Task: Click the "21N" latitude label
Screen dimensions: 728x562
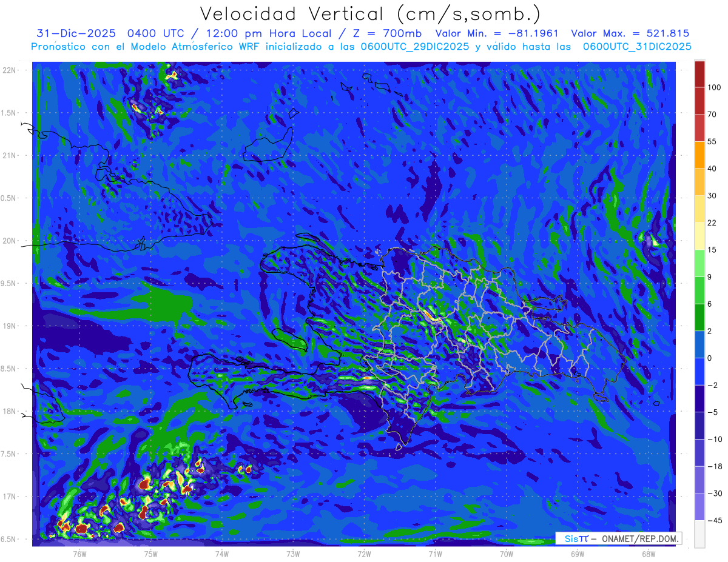Action: pyautogui.click(x=10, y=155)
